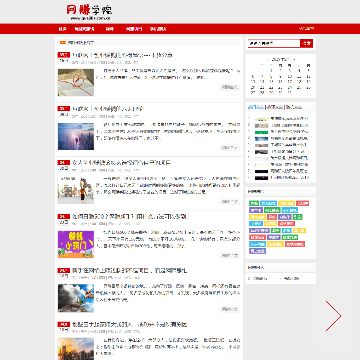The height and width of the screenshot is (360, 360).
Task: Open the purple 赚钱小窍门 article thumbnail
Action: 76,244
